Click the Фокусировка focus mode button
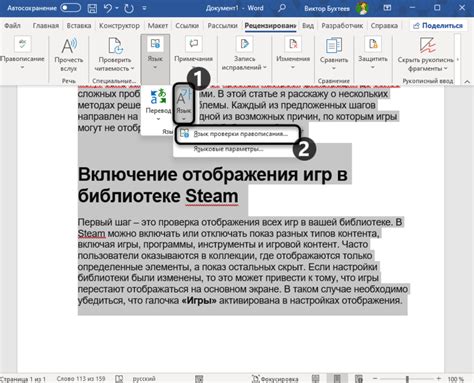This screenshot has width=474, height=383. pos(275,379)
